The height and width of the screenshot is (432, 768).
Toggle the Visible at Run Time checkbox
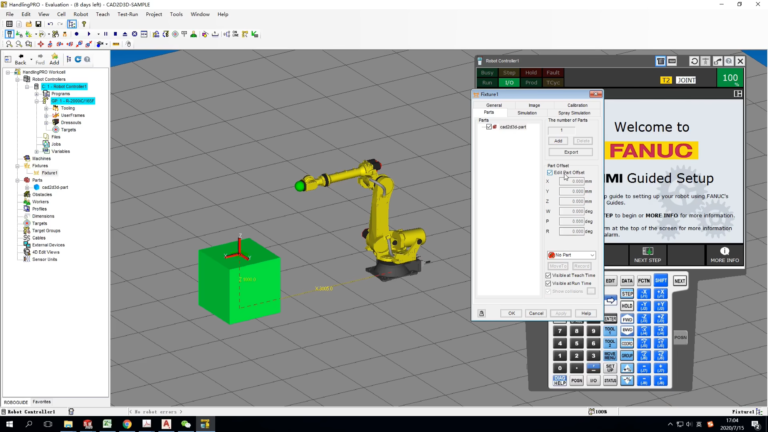coord(548,283)
